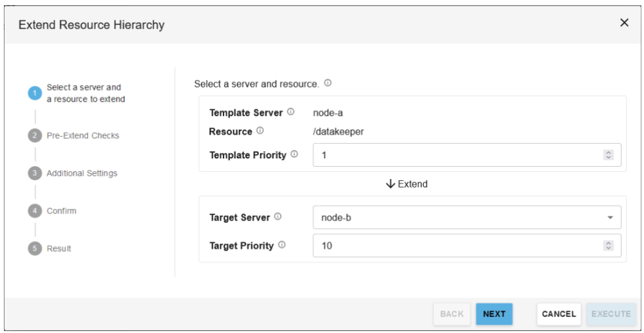Click step 2 Pre-Extend Checks circle

point(35,136)
